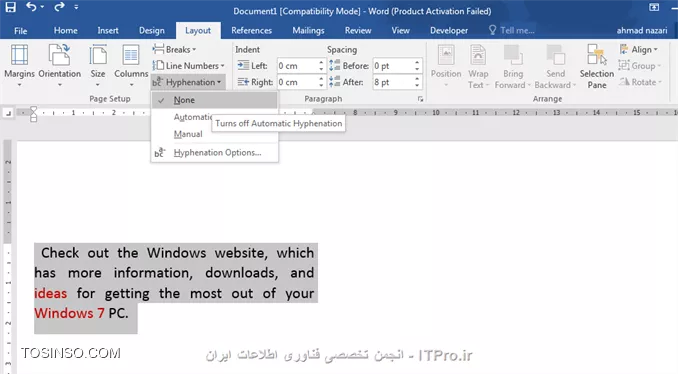Open the Ribbon Display Options button
The height and width of the screenshot is (374, 678).
[x=654, y=7]
